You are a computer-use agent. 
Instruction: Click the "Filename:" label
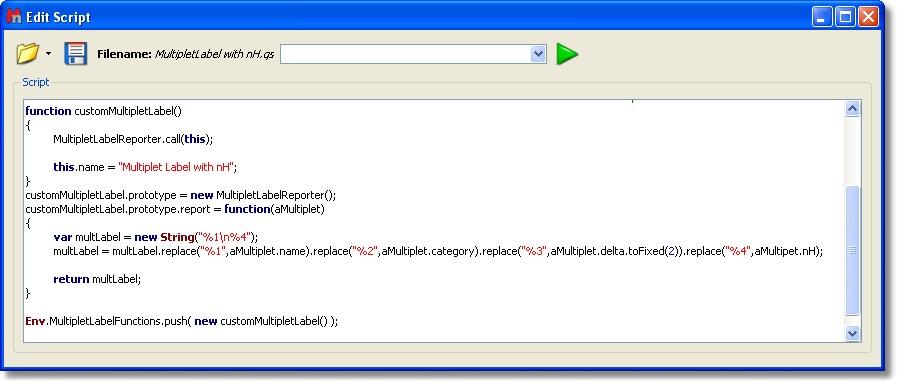click(x=124, y=54)
